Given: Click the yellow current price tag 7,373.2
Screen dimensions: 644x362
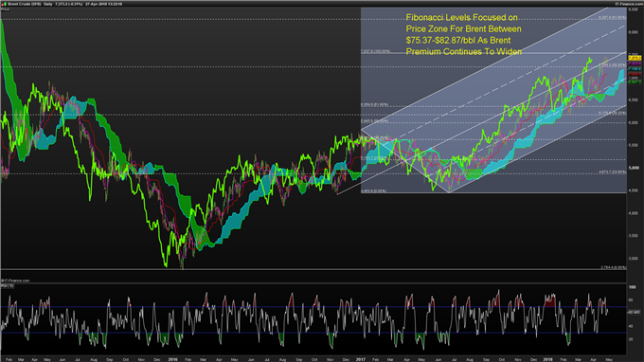Looking at the screenshot, I should tap(635, 59).
